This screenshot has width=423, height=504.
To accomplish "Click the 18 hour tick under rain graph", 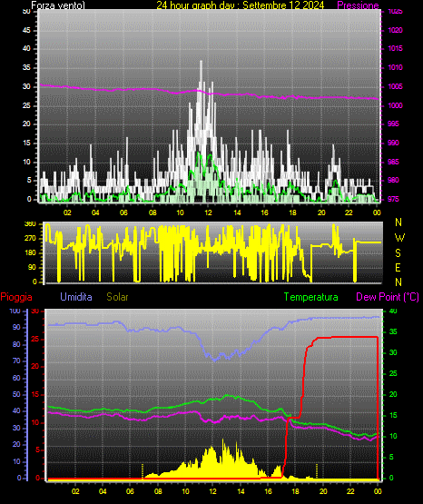I will click(296, 491).
